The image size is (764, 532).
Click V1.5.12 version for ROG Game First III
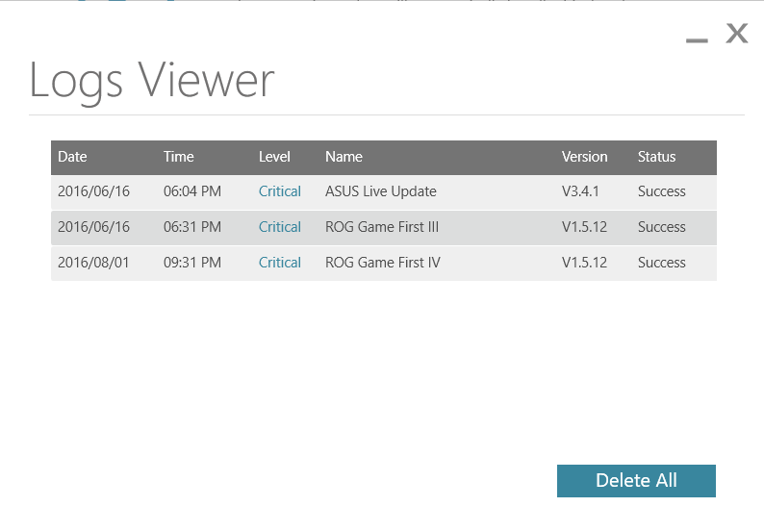[x=584, y=226]
